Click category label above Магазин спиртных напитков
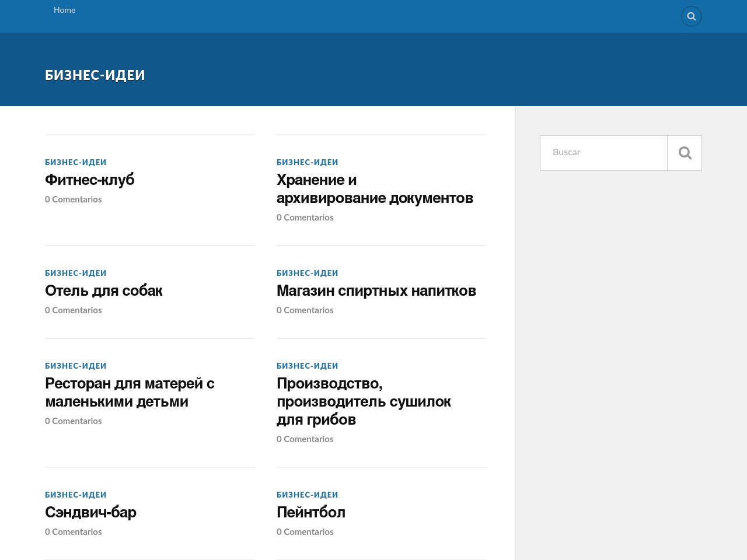The width and height of the screenshot is (747, 560). click(x=308, y=273)
